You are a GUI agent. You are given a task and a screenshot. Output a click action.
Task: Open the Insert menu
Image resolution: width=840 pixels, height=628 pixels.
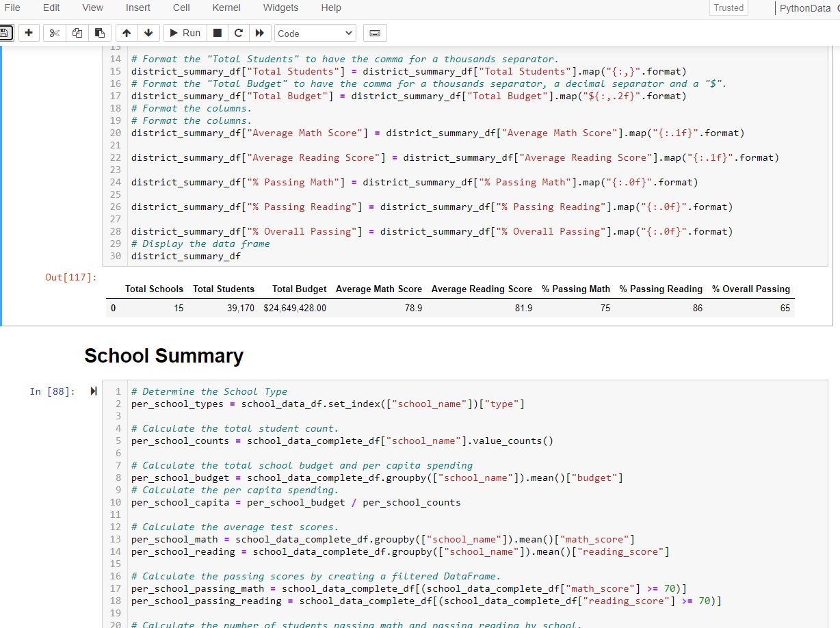[x=138, y=8]
